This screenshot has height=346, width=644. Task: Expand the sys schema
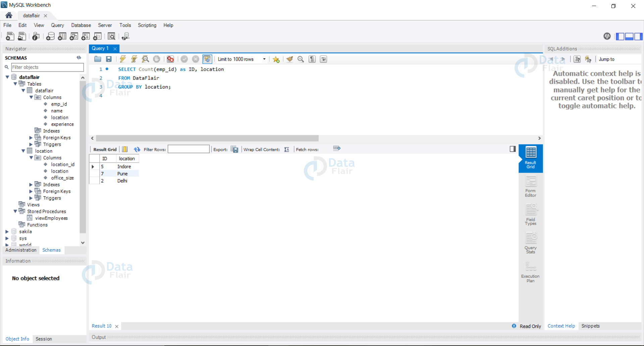[7, 238]
